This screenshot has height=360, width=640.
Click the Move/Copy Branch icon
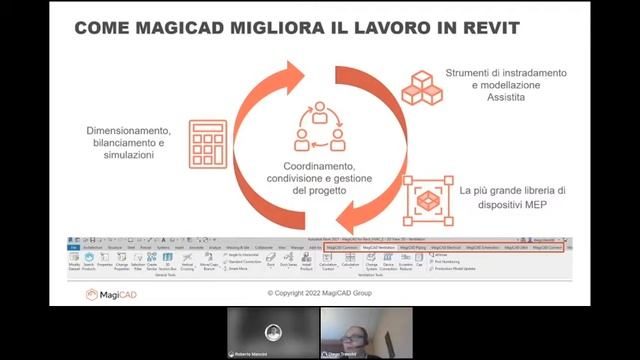(209, 261)
